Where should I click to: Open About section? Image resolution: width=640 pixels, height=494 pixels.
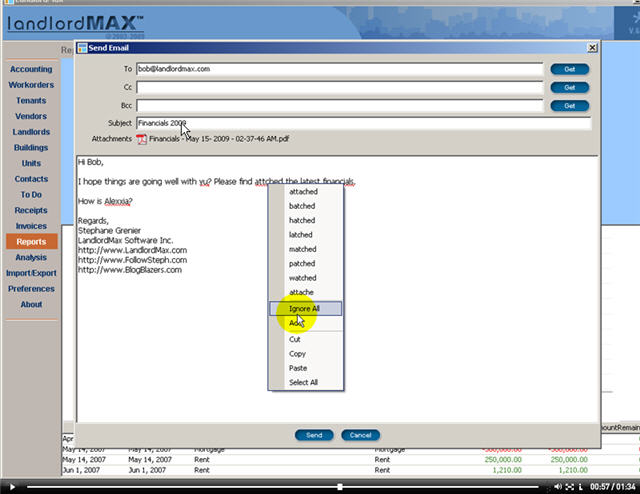(31, 305)
